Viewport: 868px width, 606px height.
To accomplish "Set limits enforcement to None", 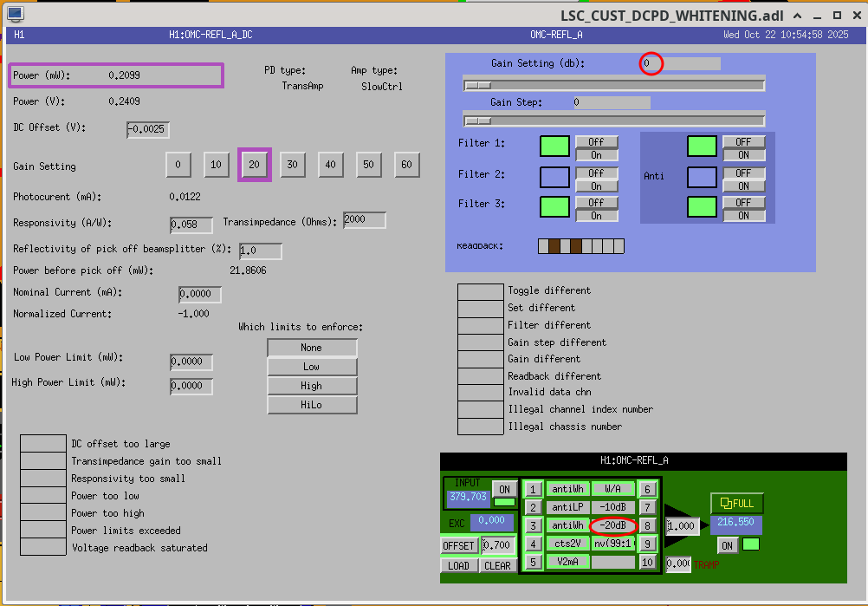I will coord(312,348).
